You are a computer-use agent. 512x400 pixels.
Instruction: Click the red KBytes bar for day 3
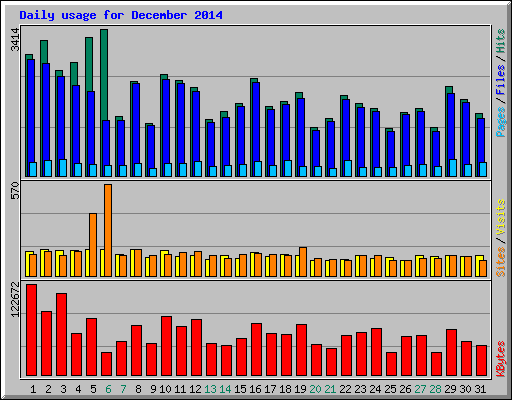62,335
